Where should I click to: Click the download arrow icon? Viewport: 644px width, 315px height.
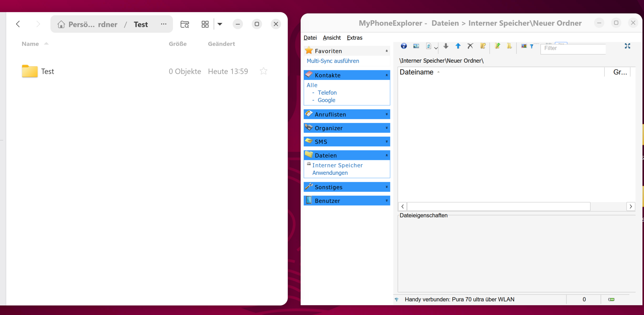[x=446, y=46]
